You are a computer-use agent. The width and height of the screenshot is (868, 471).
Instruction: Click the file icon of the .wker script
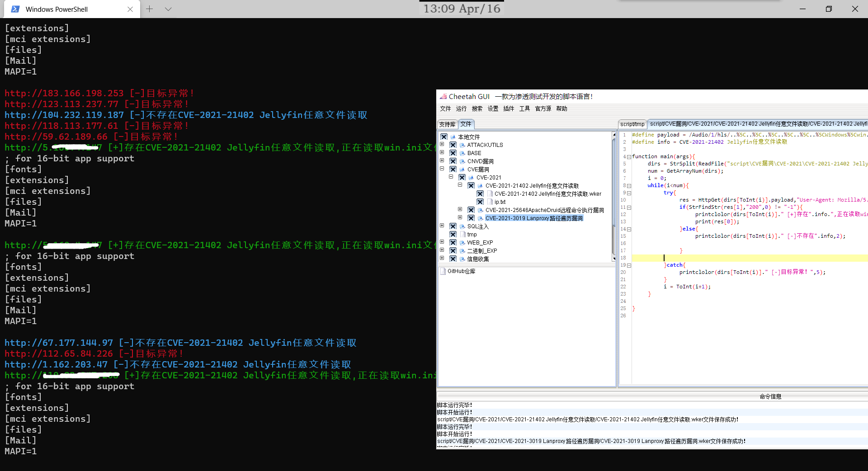[490, 194]
